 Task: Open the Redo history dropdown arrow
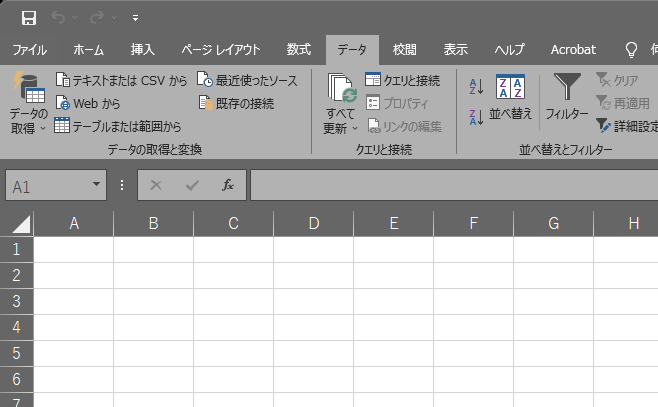coord(114,18)
